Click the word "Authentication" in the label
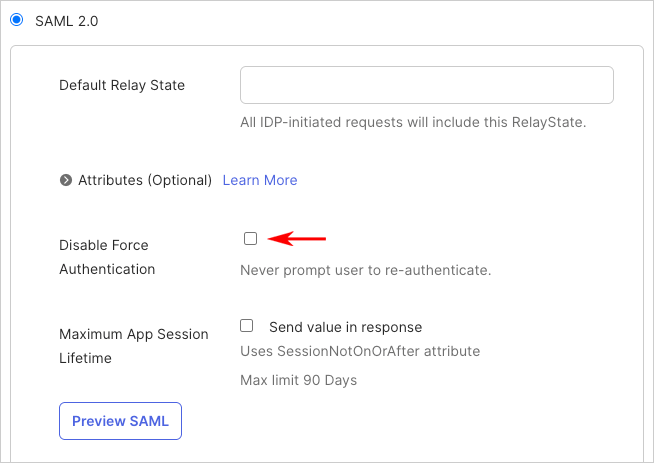 point(107,269)
